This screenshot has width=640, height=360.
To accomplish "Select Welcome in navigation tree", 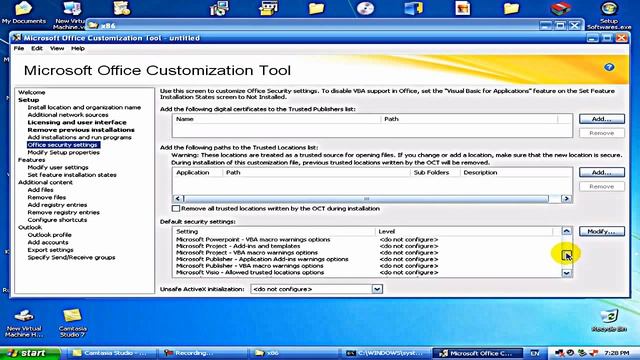I will [x=32, y=92].
